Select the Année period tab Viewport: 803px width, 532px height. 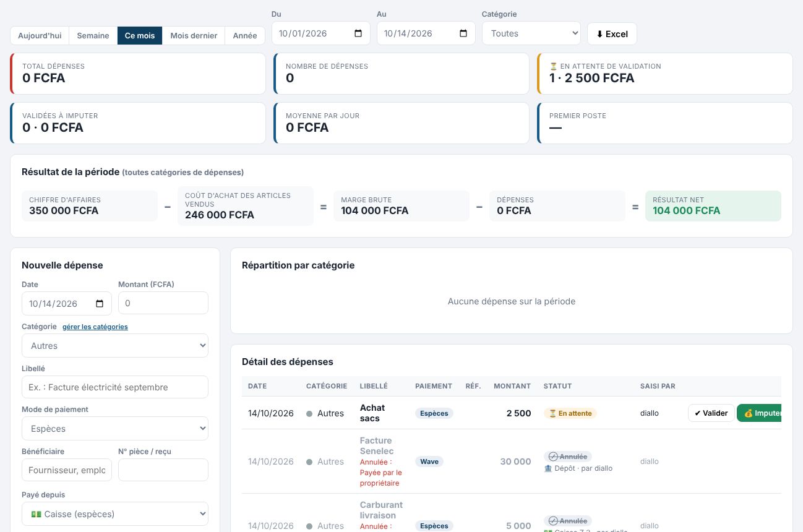click(245, 35)
